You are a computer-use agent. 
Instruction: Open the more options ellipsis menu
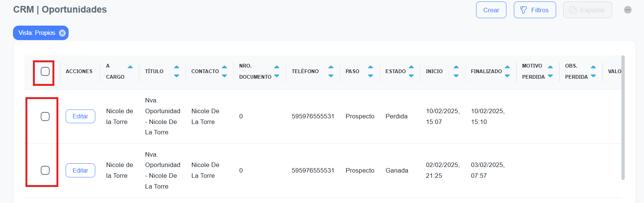627,10
